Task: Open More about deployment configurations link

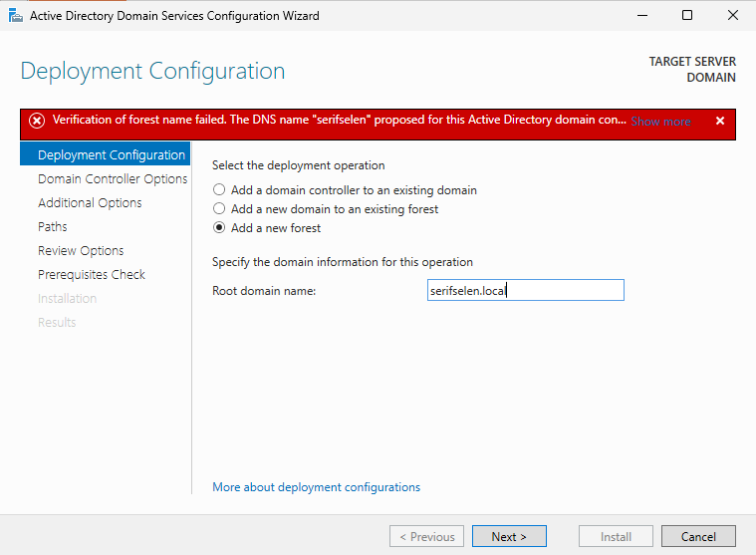Action: 316,487
